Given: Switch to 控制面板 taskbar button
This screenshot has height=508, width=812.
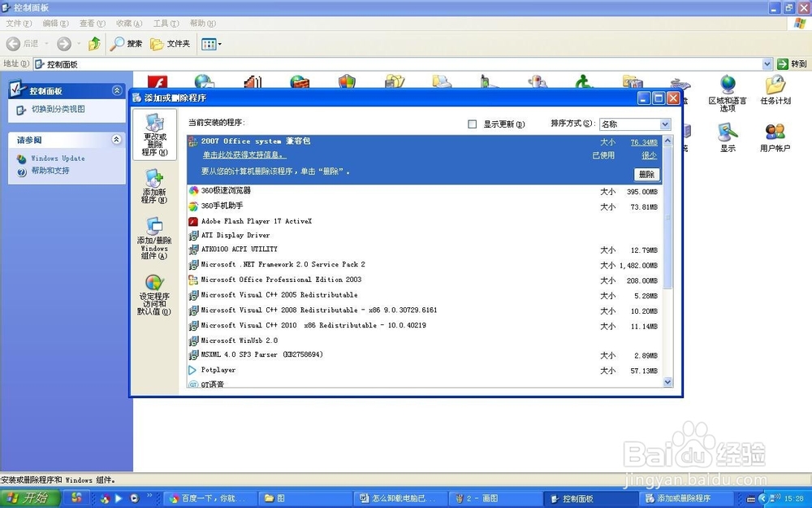Looking at the screenshot, I should point(590,498).
